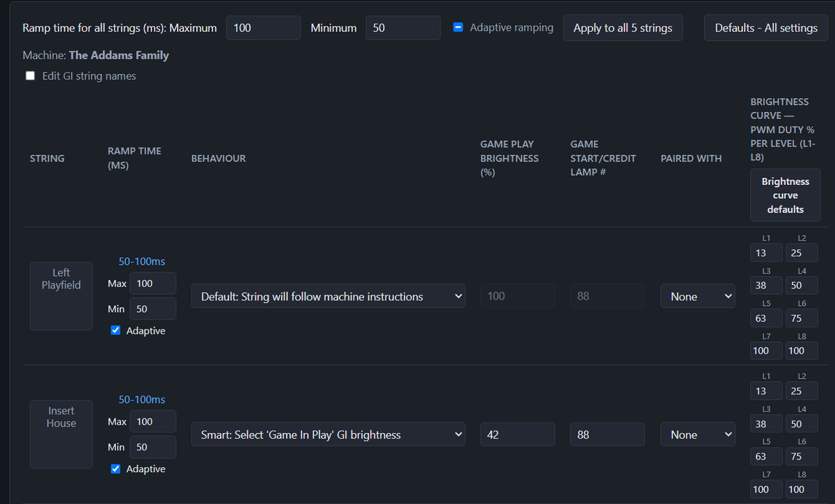Image resolution: width=835 pixels, height=504 pixels.
Task: Click the Insert House L1 duty field
Action: click(x=766, y=391)
